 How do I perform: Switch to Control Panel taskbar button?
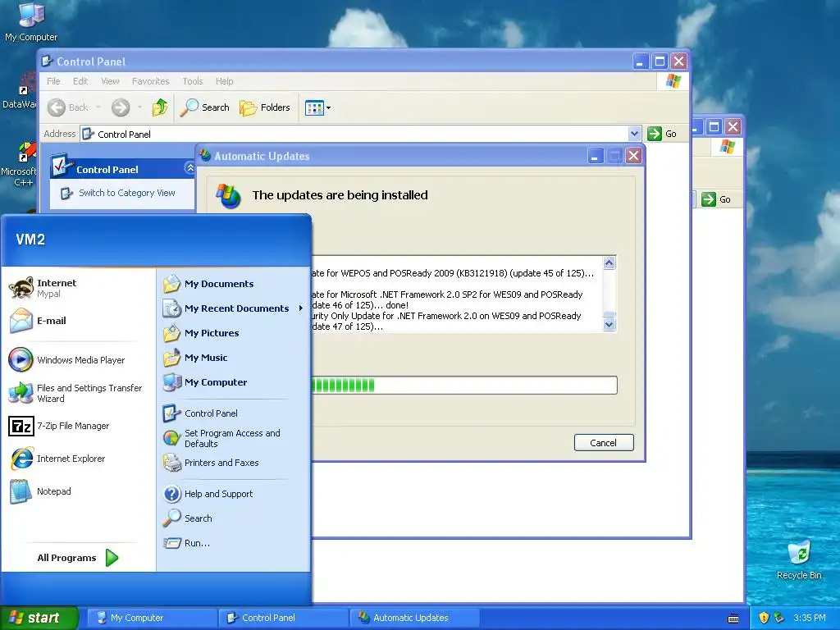pos(283,618)
